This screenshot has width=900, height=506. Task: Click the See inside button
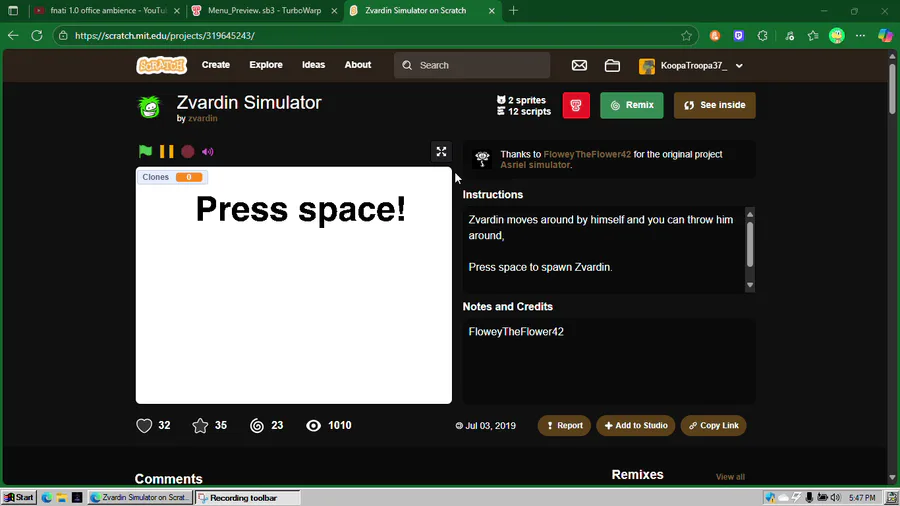[x=715, y=105]
